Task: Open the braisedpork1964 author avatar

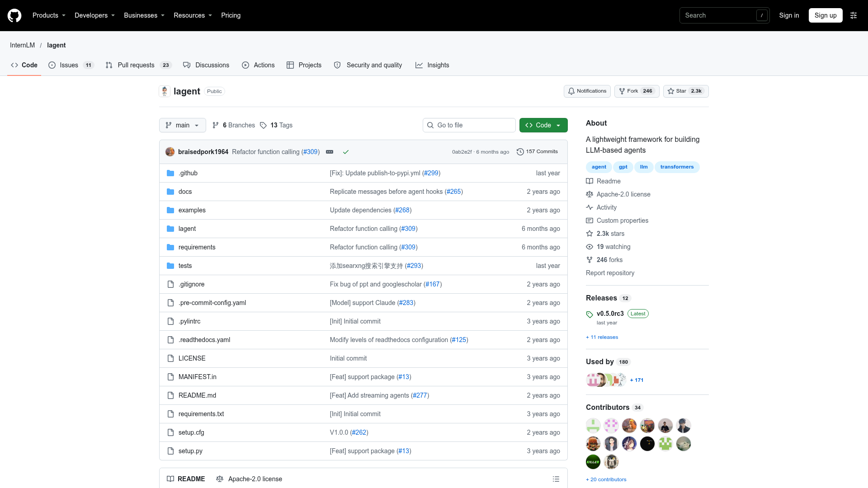Action: click(x=170, y=152)
